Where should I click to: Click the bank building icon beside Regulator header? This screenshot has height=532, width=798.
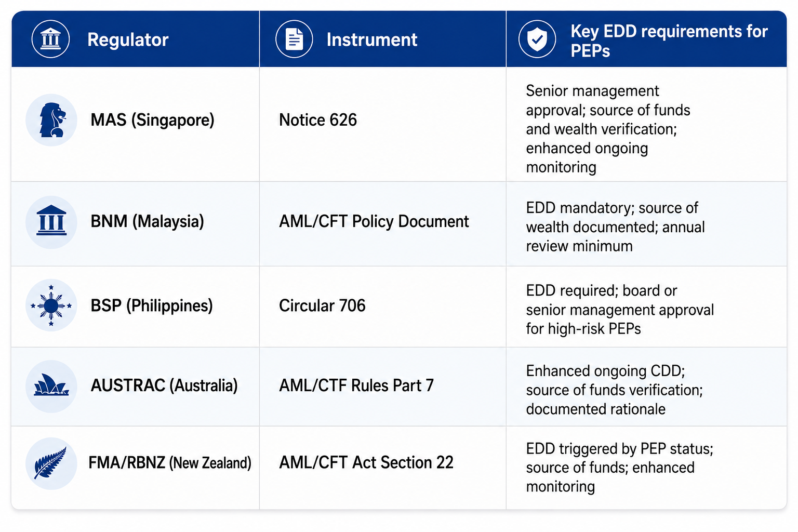coord(50,39)
